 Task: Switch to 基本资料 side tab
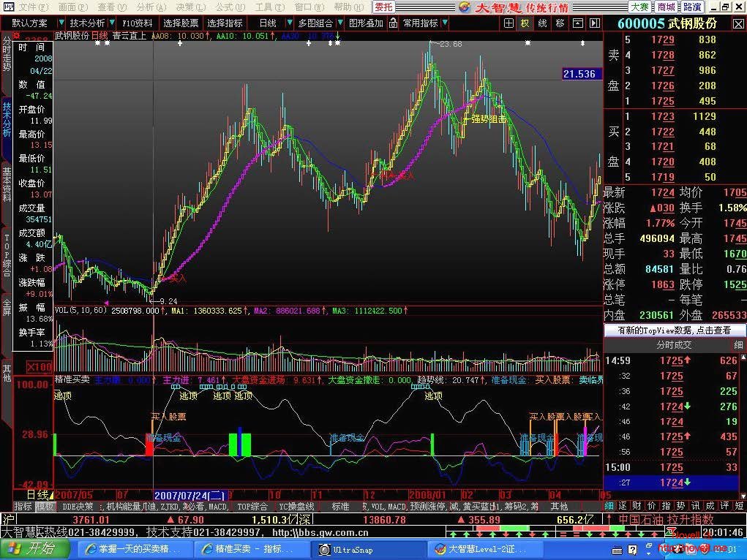[x=7, y=184]
